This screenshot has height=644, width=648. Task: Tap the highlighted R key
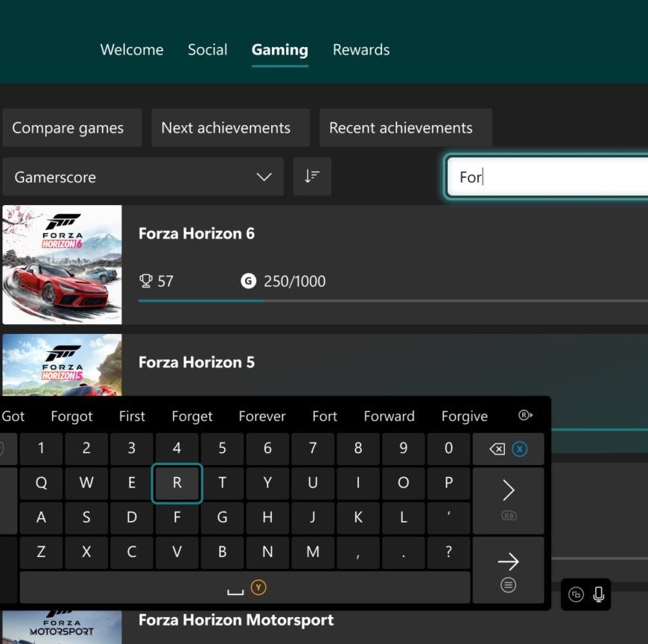click(177, 483)
